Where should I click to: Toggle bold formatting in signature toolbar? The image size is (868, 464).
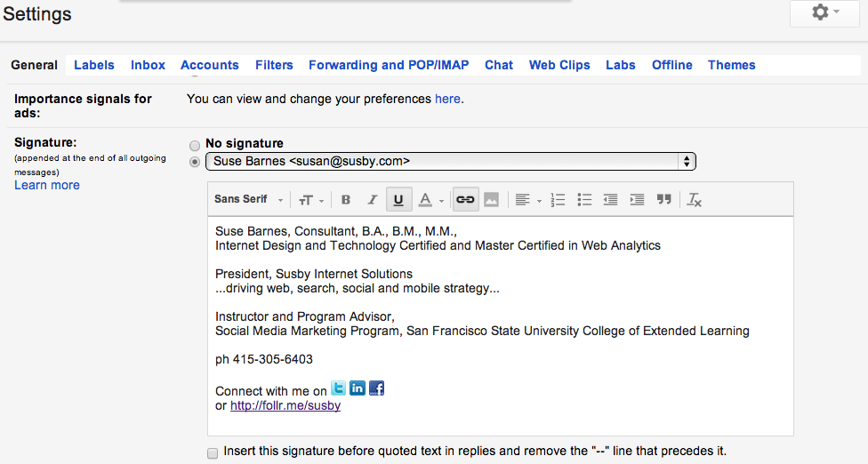point(346,200)
